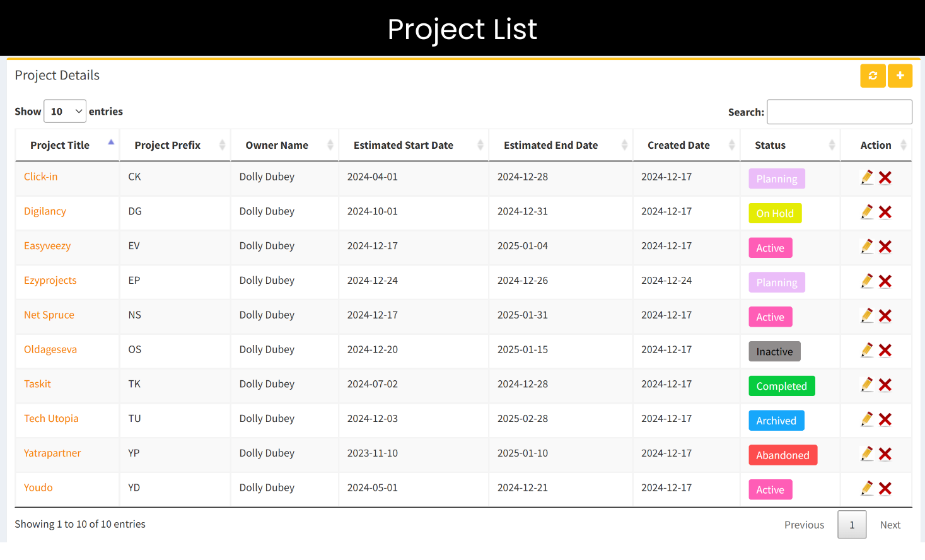The height and width of the screenshot is (560, 925).
Task: Click the edit pencil icon for Net Spruce
Action: [x=867, y=315]
